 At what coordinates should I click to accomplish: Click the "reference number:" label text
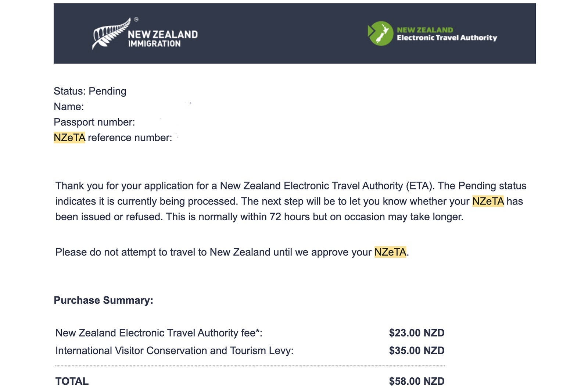point(130,138)
